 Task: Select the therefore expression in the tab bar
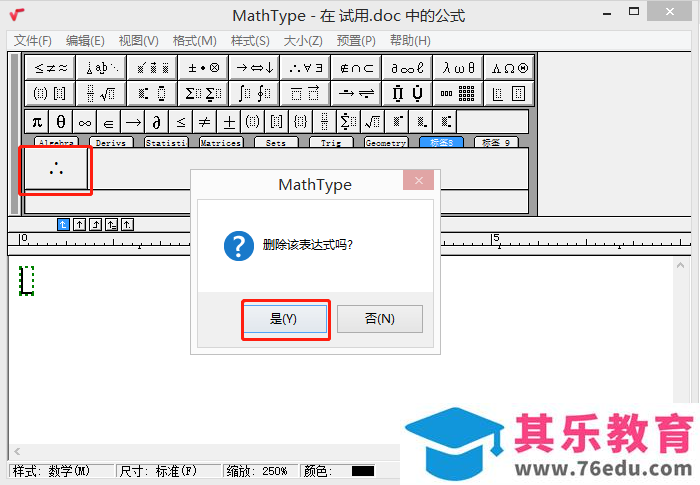[56, 169]
